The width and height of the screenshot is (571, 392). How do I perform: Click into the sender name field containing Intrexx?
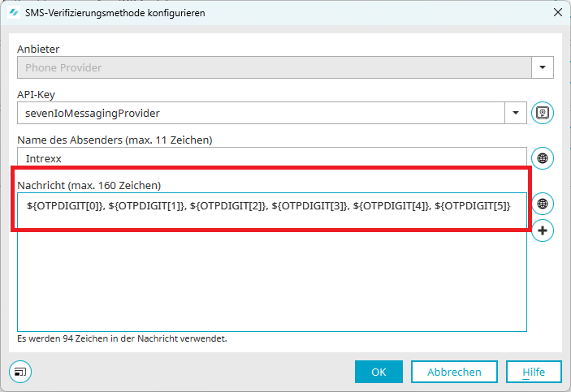click(272, 158)
